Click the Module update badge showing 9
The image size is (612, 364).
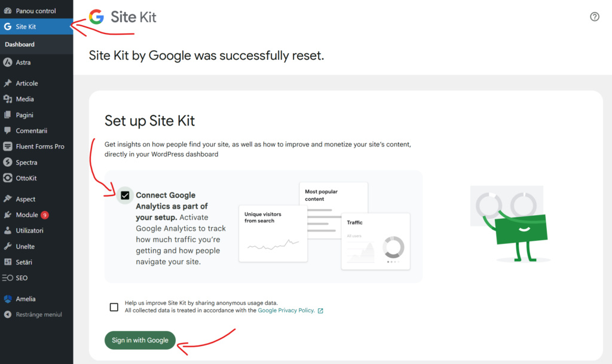45,215
